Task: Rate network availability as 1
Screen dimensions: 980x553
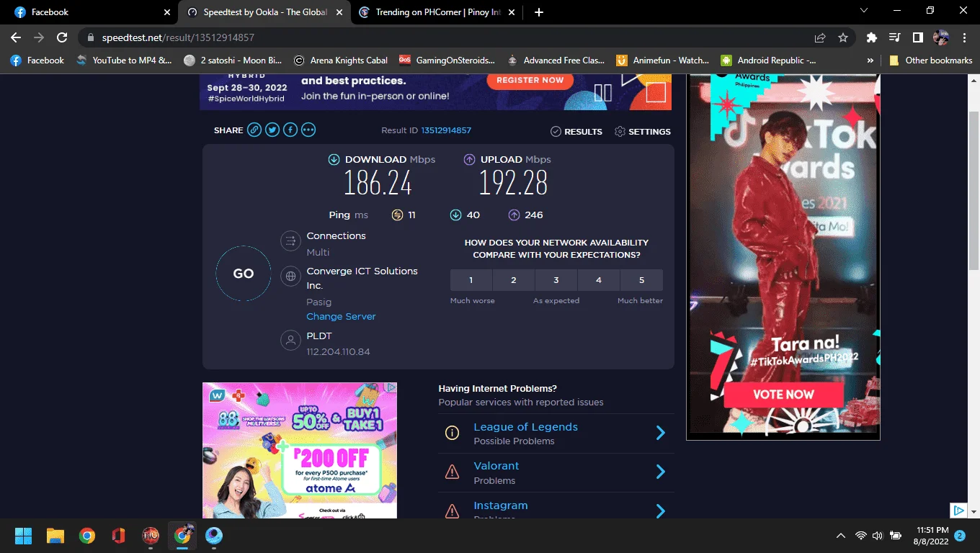Action: [x=471, y=280]
